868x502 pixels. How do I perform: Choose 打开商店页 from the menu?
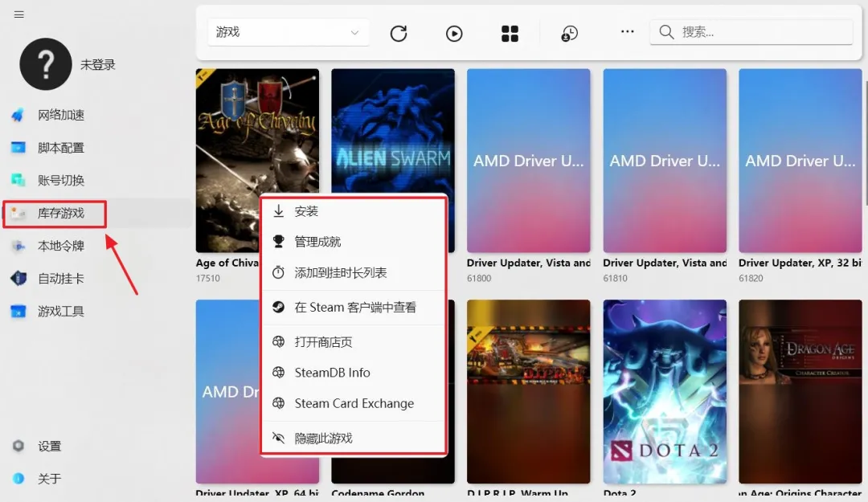(x=354, y=342)
